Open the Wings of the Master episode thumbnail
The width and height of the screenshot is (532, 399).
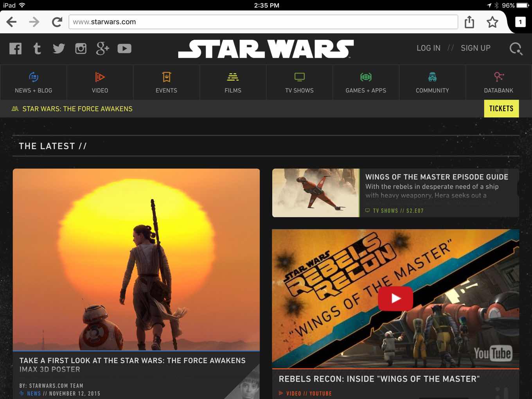pyautogui.click(x=316, y=193)
